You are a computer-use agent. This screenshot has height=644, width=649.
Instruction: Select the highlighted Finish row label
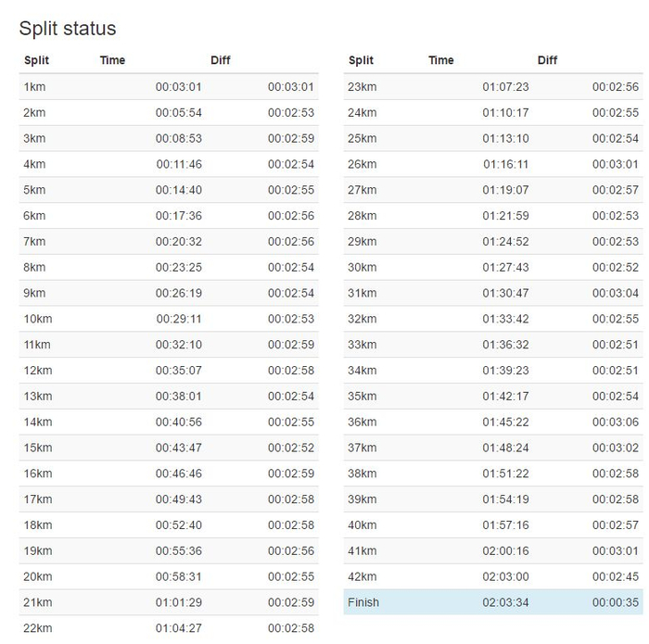pyautogui.click(x=363, y=602)
